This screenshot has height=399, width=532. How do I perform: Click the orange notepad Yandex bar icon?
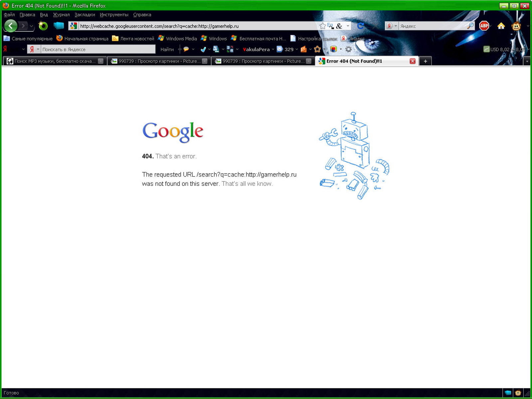click(x=303, y=49)
